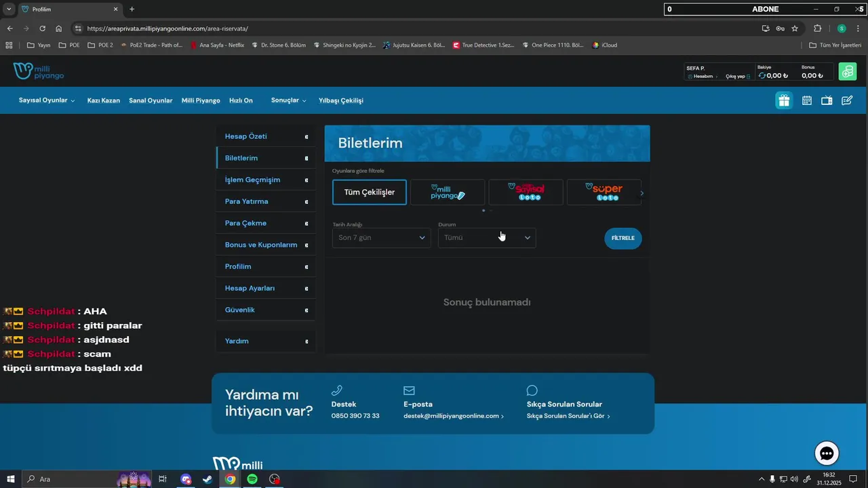
Task: Open the notification center in the taskbar
Action: (x=853, y=479)
